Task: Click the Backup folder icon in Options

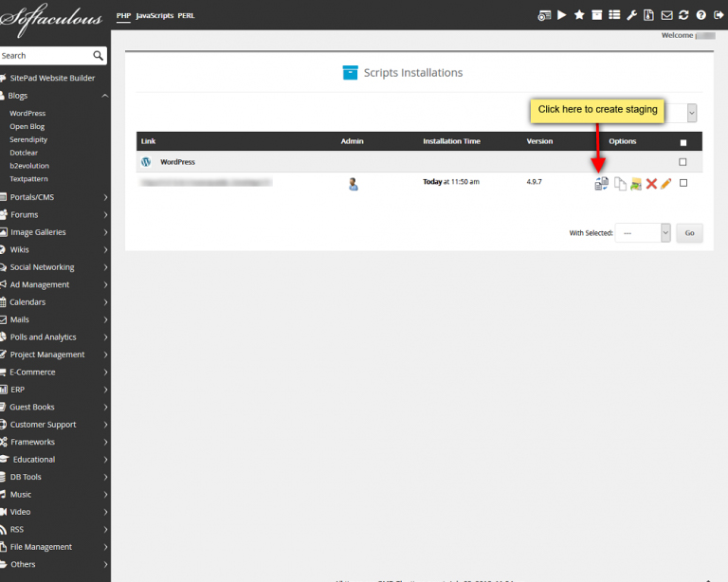Action: 636,184
